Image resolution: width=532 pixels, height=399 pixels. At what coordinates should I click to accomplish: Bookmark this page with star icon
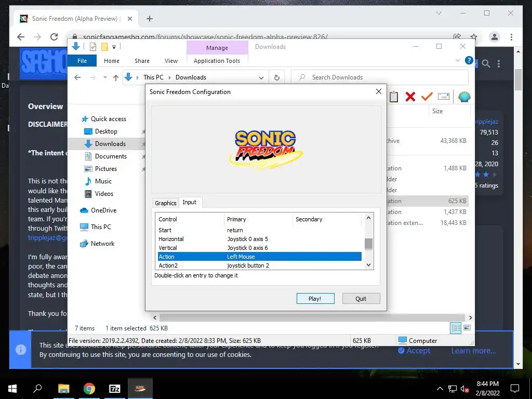click(474, 37)
